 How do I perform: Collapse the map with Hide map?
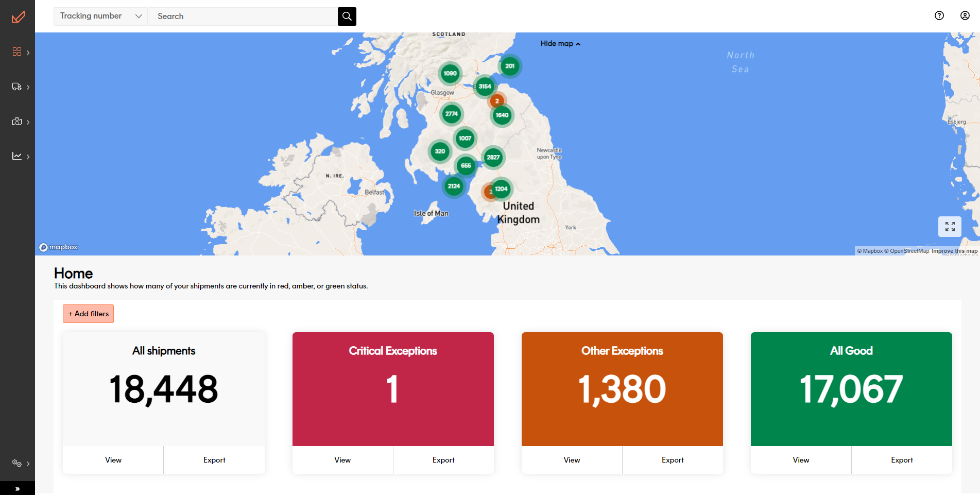(x=560, y=43)
